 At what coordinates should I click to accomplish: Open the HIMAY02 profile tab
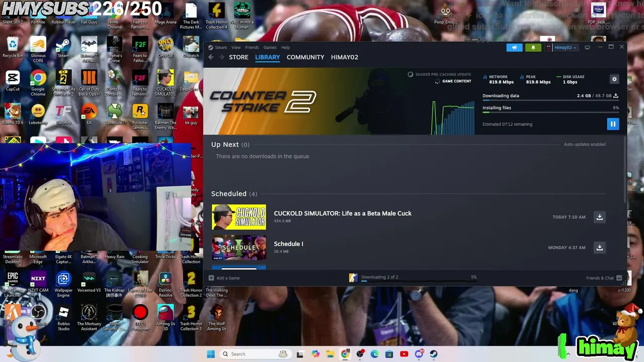(345, 57)
